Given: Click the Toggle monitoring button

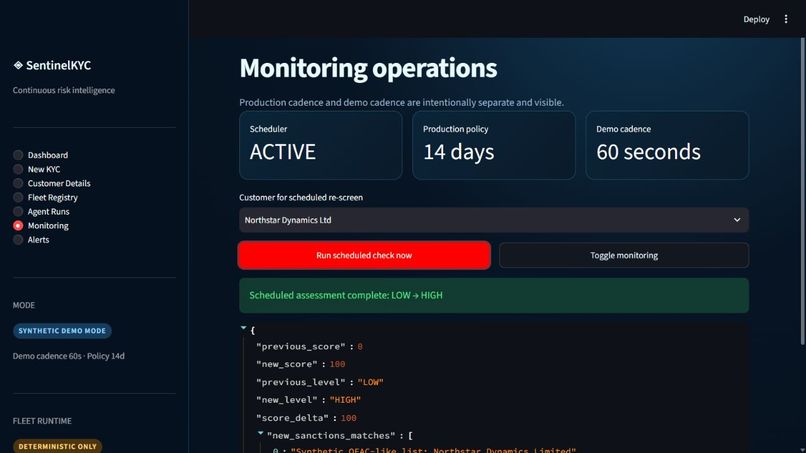Looking at the screenshot, I should 624,255.
